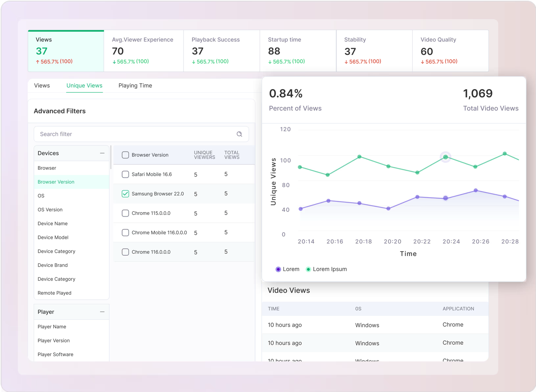Toggle the Browser Version header checkbox
The image size is (536, 392).
pyautogui.click(x=125, y=155)
